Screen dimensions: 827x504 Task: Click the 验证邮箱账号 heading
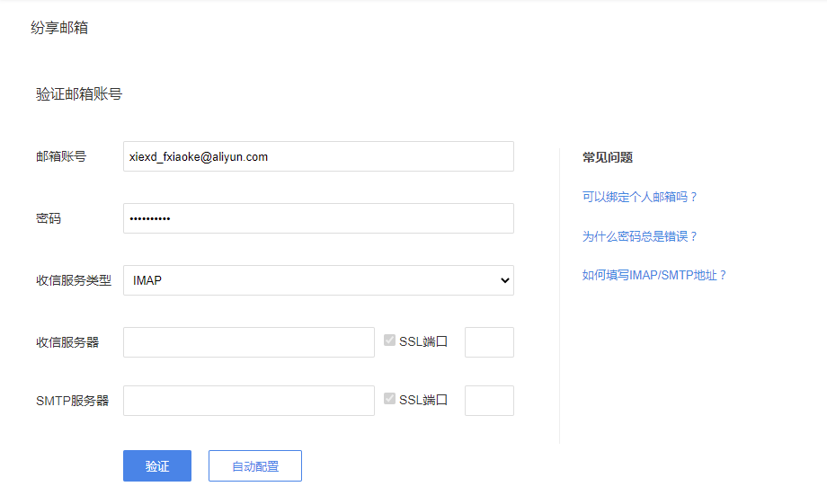[79, 93]
